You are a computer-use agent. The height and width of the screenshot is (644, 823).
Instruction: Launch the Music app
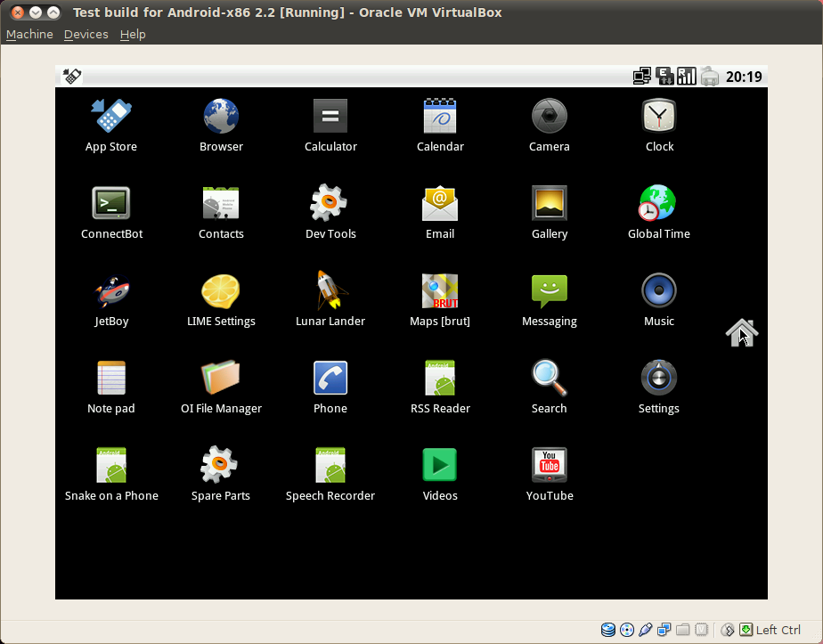coord(659,301)
